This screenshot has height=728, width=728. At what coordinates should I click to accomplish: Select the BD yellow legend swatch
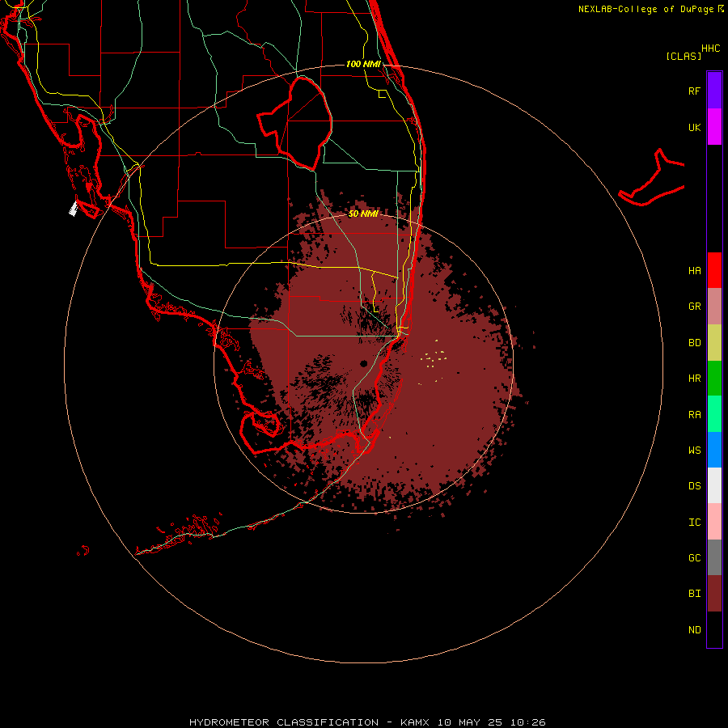click(x=714, y=343)
